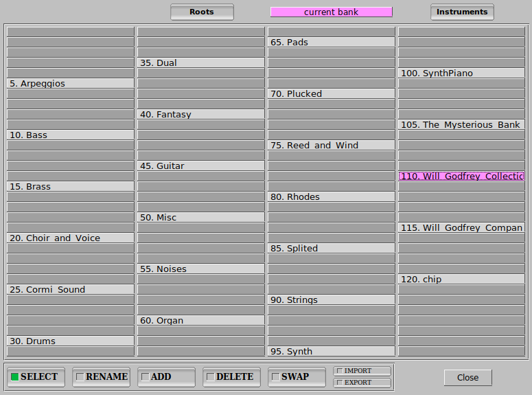532x395 pixels.
Task: Select bank 5. Arpeggios
Action: point(71,84)
